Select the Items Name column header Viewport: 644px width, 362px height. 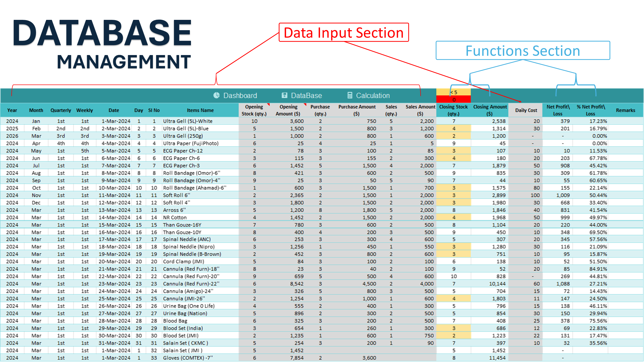click(x=200, y=110)
